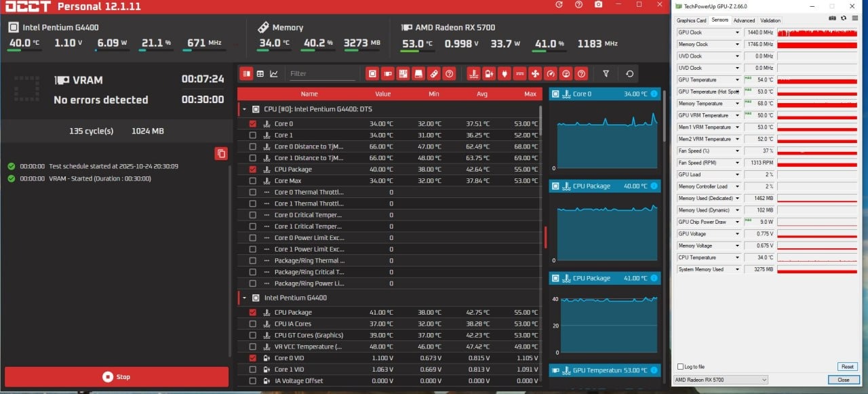Screen dimensions: 868x394
Task: Open the Advanced tab in GPU-Z
Action: click(744, 20)
